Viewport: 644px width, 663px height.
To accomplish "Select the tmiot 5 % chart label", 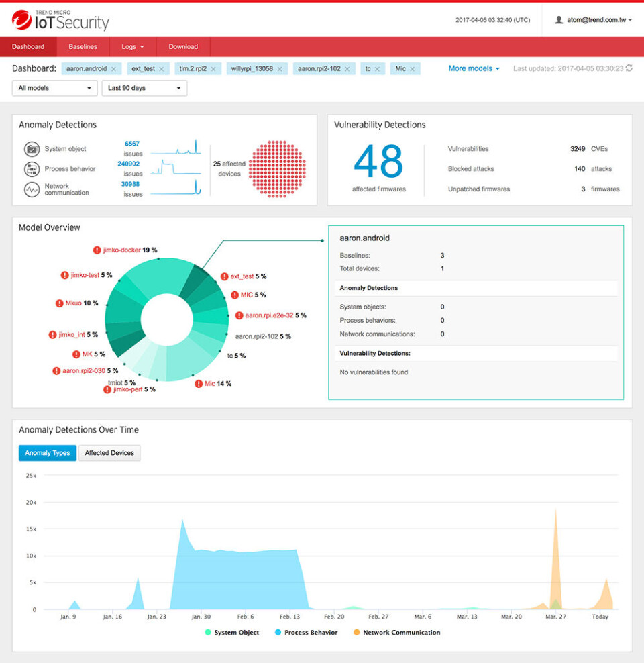I will (x=121, y=382).
